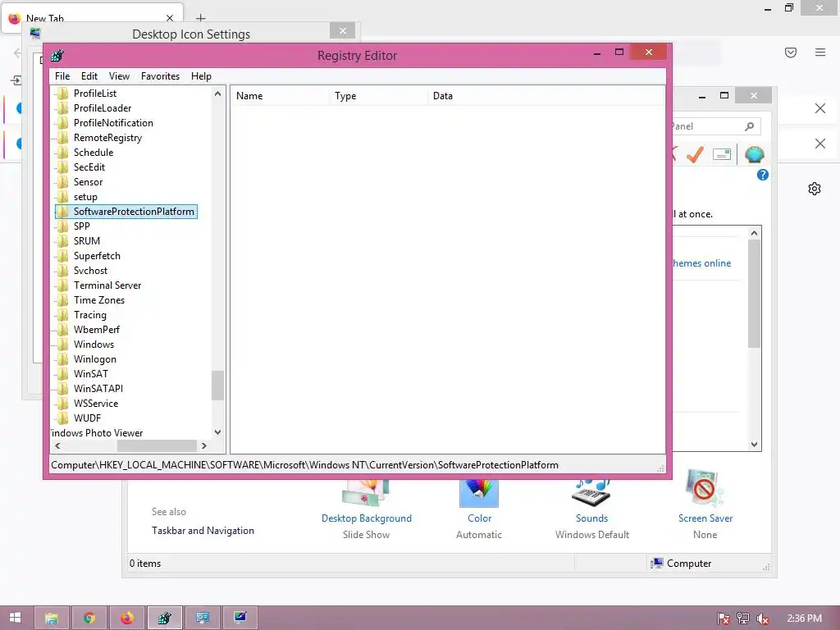Select the Schedule registry key

[94, 152]
